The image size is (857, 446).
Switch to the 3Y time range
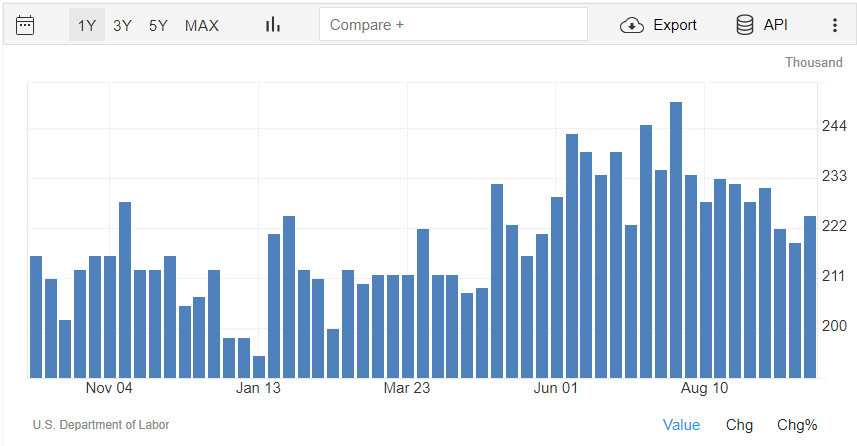(x=122, y=25)
